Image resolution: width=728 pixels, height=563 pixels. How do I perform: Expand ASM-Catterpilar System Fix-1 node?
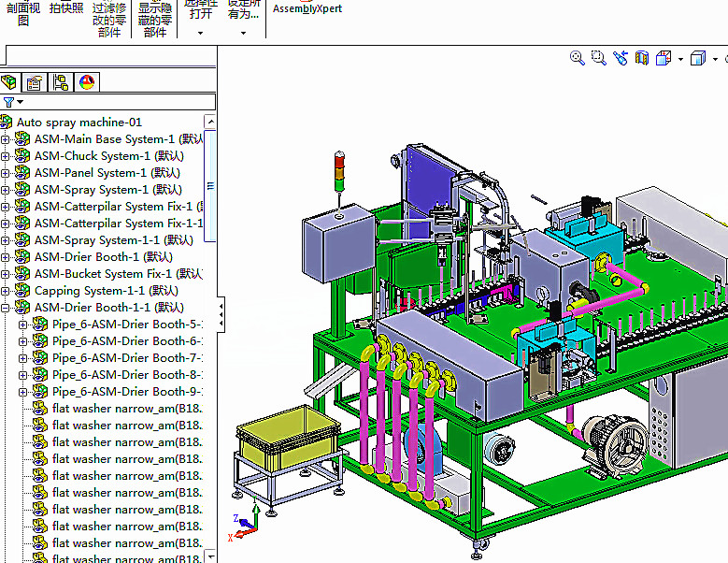[5, 207]
